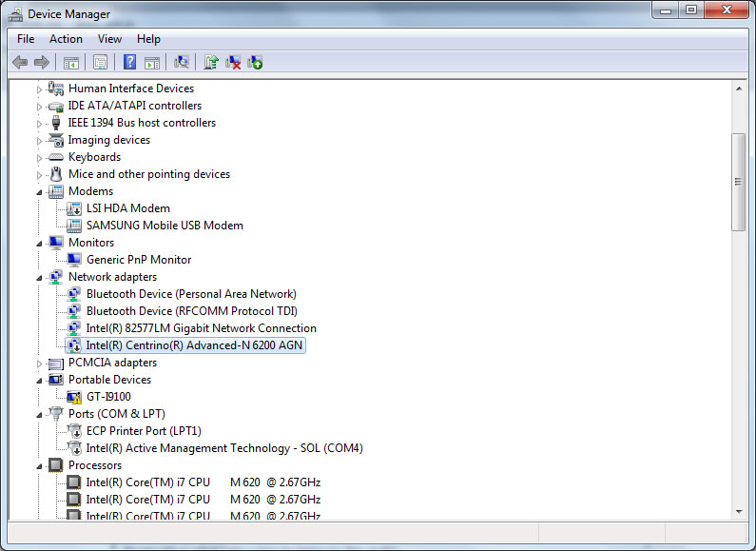The height and width of the screenshot is (551, 756).
Task: Select the Portable Devices label
Action: (110, 380)
